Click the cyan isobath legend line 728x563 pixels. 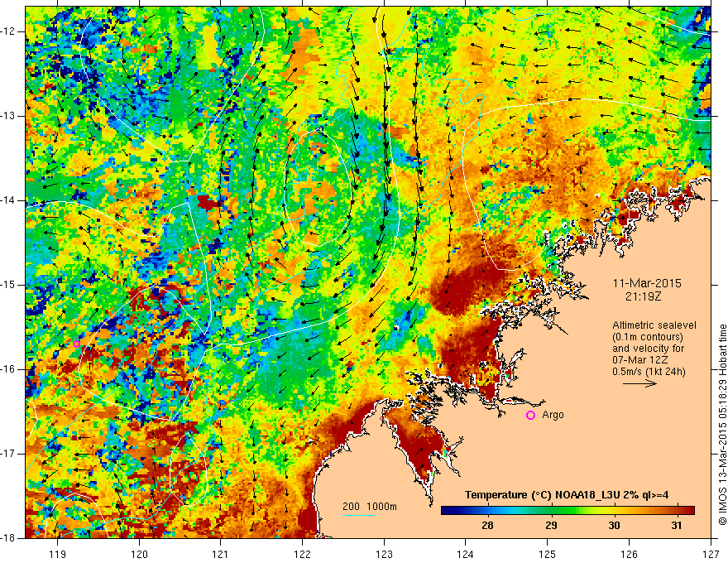(x=359, y=515)
